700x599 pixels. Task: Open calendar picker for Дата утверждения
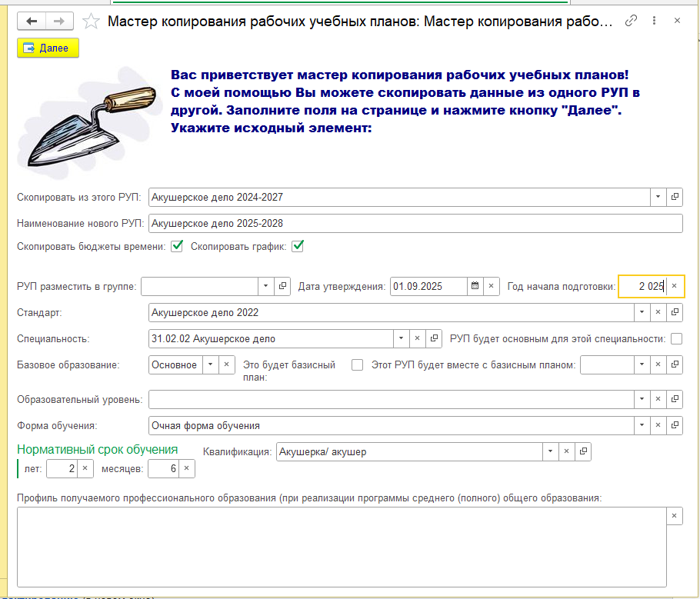pyautogui.click(x=475, y=286)
